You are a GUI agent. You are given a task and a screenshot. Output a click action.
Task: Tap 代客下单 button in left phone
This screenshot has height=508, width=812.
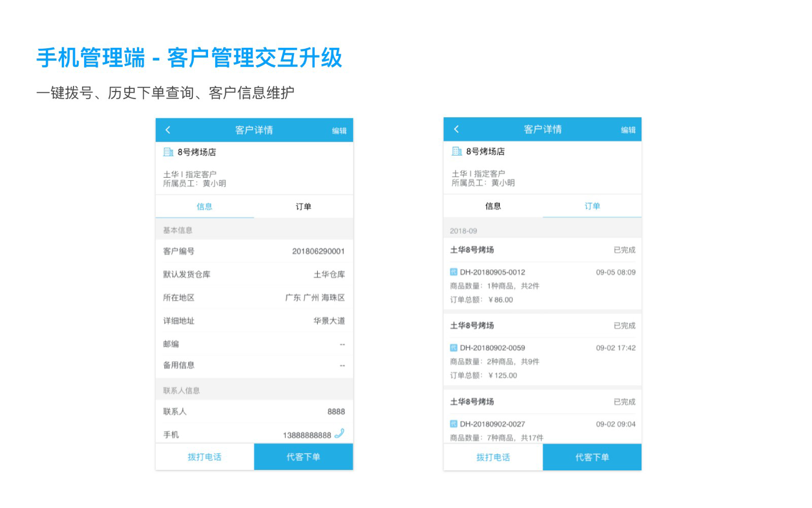(x=303, y=457)
